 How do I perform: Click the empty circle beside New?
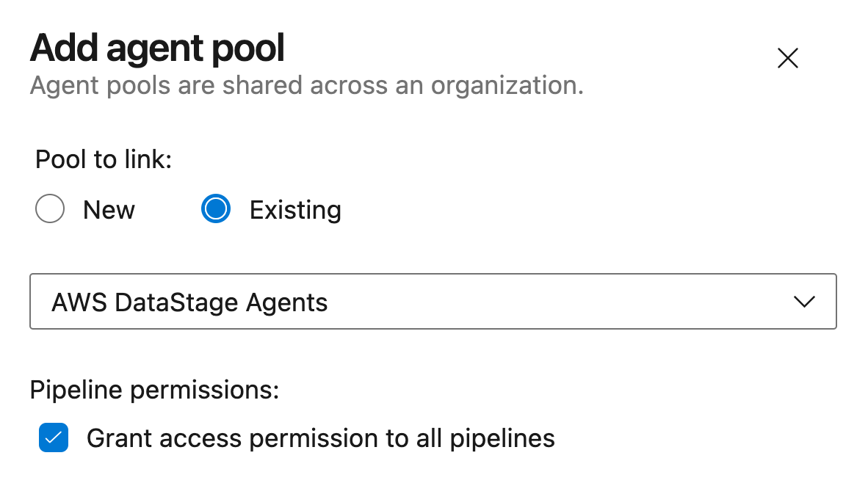pyautogui.click(x=50, y=210)
